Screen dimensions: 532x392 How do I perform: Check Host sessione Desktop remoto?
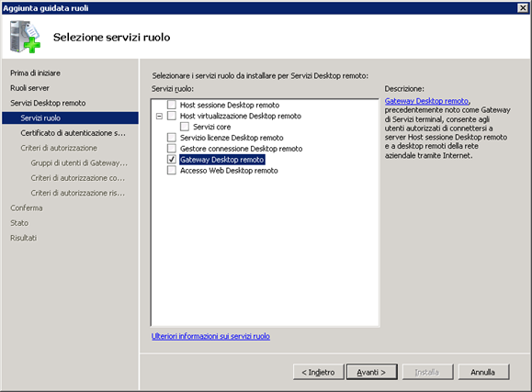172,105
